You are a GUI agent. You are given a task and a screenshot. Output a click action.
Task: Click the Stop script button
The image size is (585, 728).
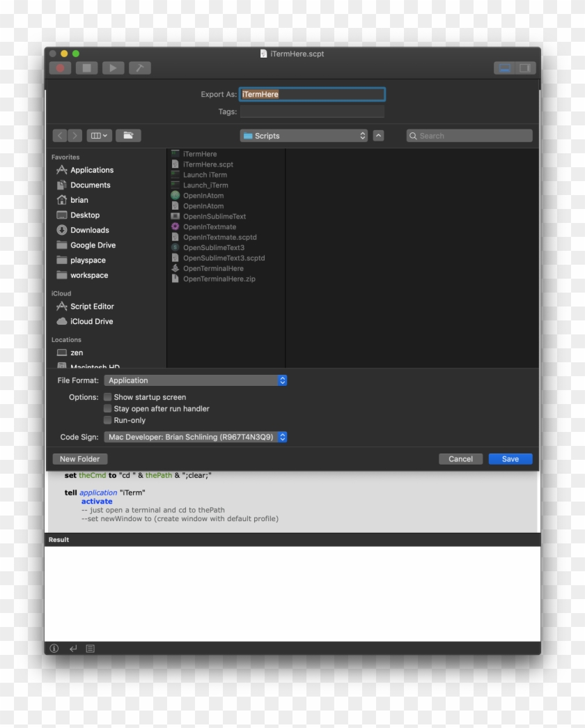86,68
